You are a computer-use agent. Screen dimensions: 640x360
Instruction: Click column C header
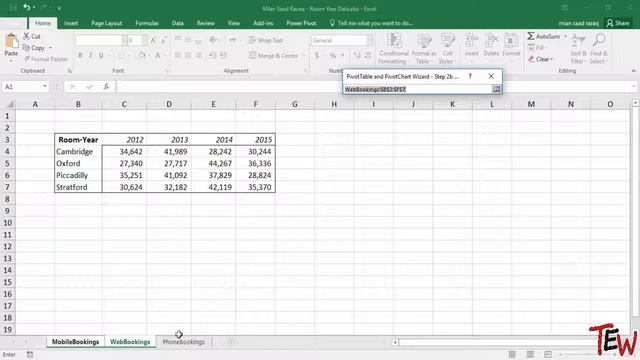click(124, 104)
